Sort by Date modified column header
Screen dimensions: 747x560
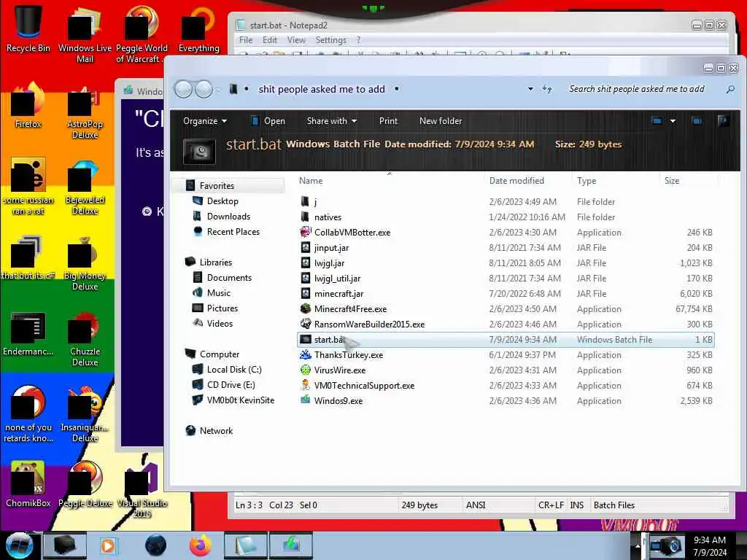click(x=516, y=181)
